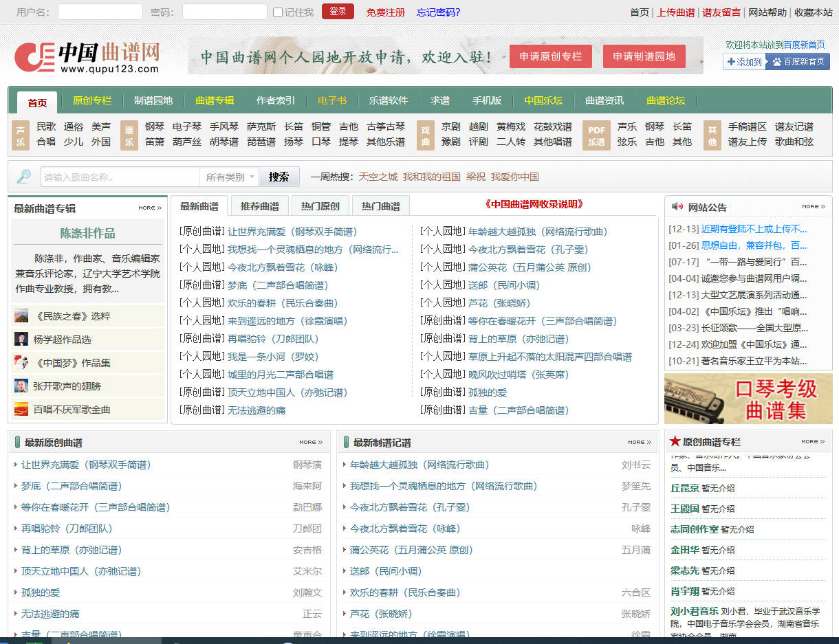
Task: Click the 百度新首页 paw icon button
Action: pos(798,62)
